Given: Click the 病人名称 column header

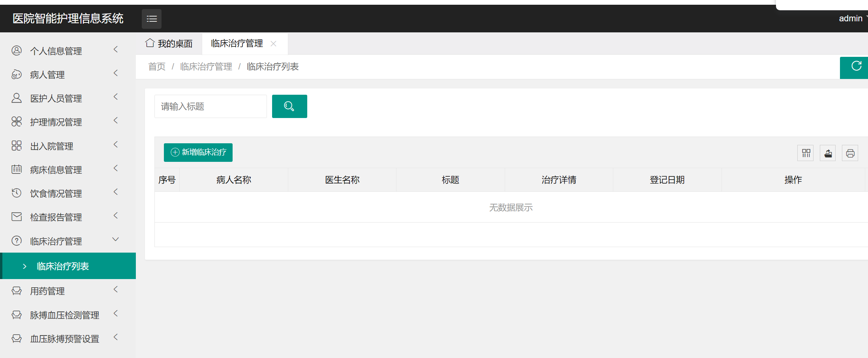Looking at the screenshot, I should (234, 180).
